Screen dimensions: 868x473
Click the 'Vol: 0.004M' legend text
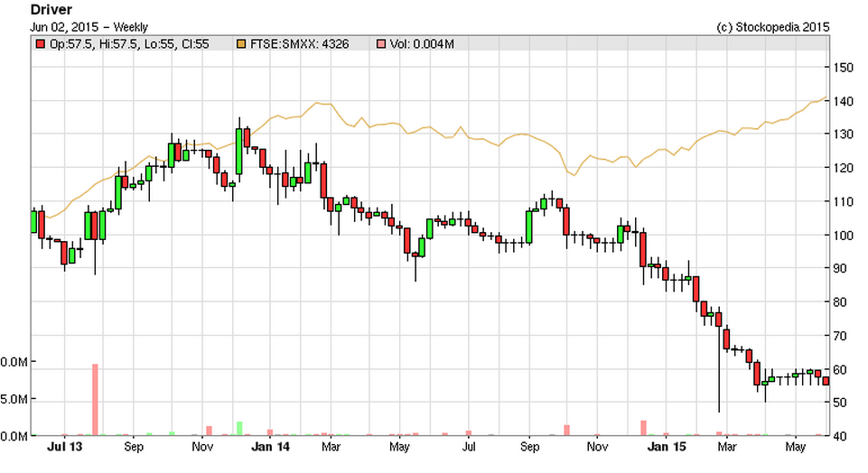(422, 43)
